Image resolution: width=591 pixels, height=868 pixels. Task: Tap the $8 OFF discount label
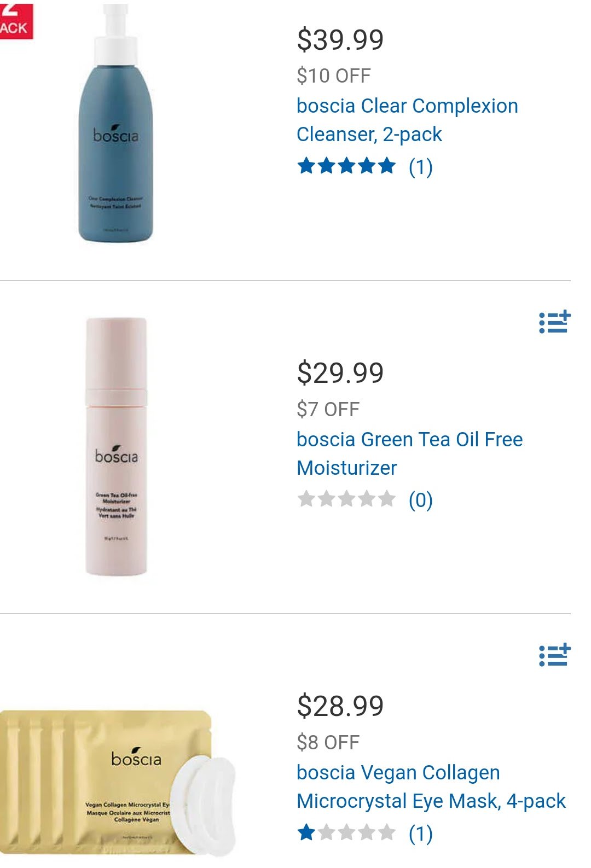[328, 742]
